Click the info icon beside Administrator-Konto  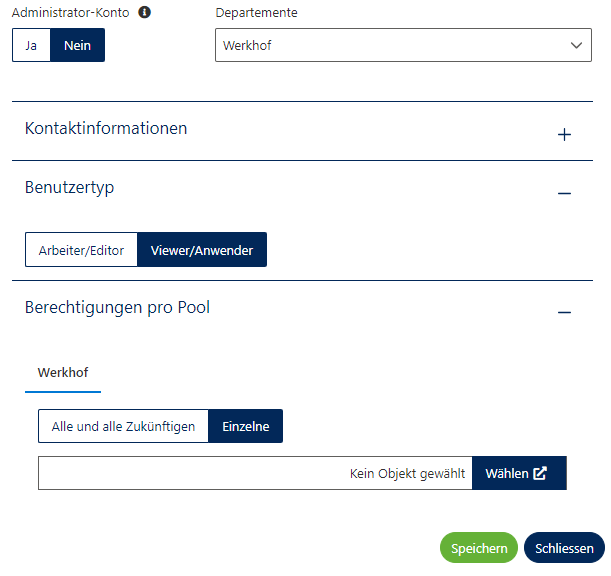(144, 13)
